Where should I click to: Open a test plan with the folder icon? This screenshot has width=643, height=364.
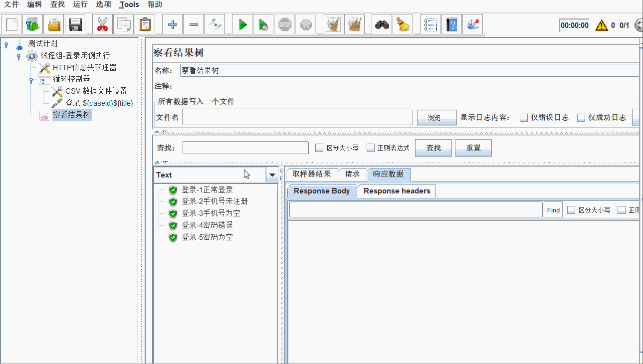click(54, 24)
